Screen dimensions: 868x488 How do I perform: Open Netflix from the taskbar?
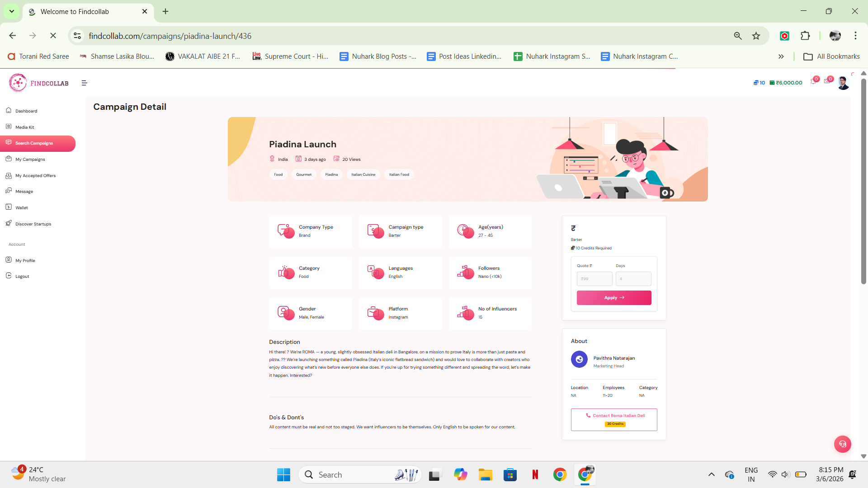coord(535,474)
